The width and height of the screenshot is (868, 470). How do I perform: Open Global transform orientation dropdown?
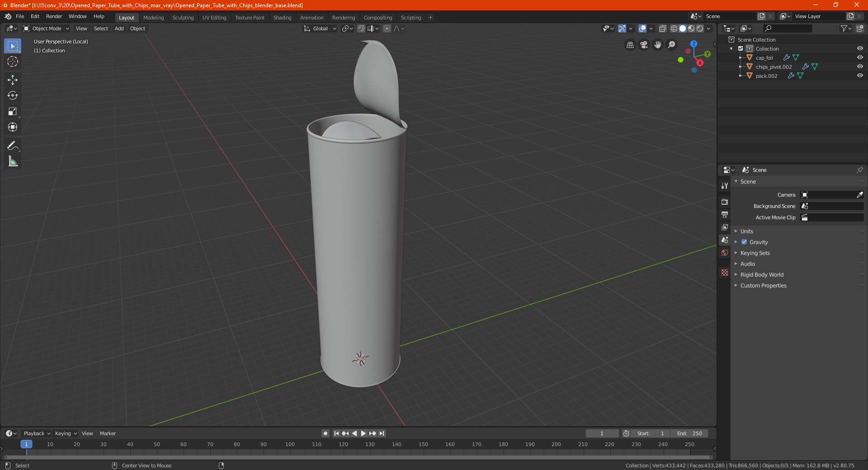pyautogui.click(x=320, y=28)
